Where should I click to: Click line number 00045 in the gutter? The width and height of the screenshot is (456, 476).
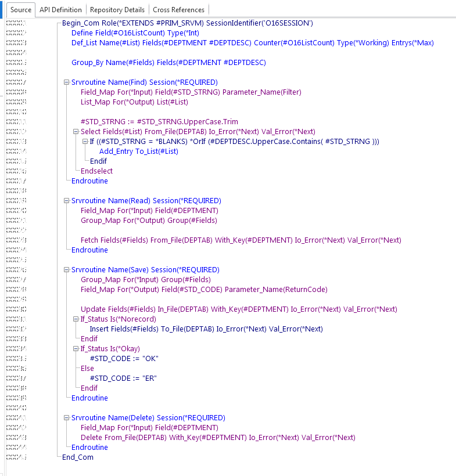[16, 457]
